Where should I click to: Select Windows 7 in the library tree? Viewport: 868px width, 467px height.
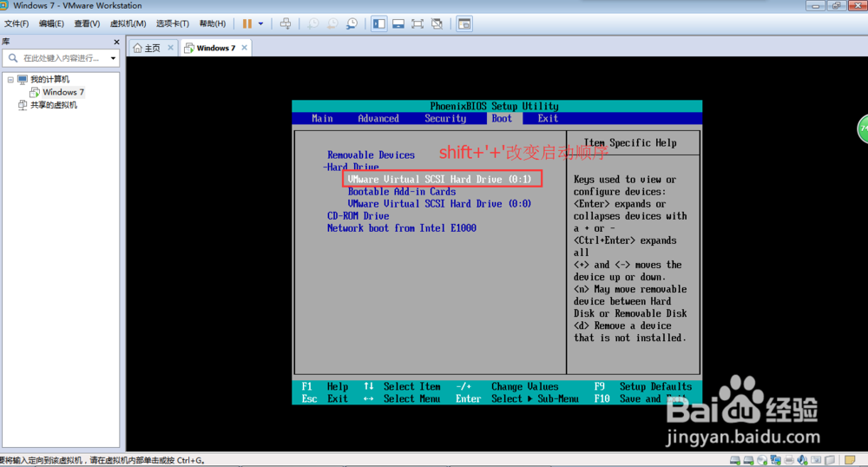click(x=63, y=92)
